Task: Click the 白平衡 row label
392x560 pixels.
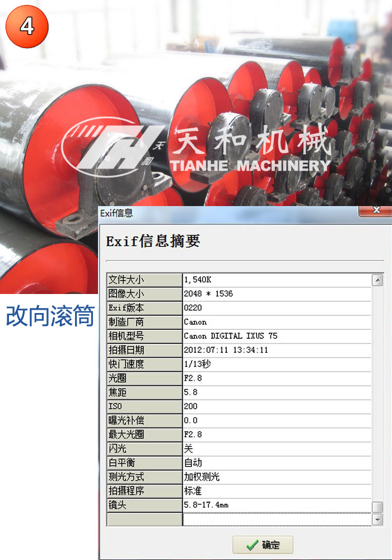Action: (144, 463)
